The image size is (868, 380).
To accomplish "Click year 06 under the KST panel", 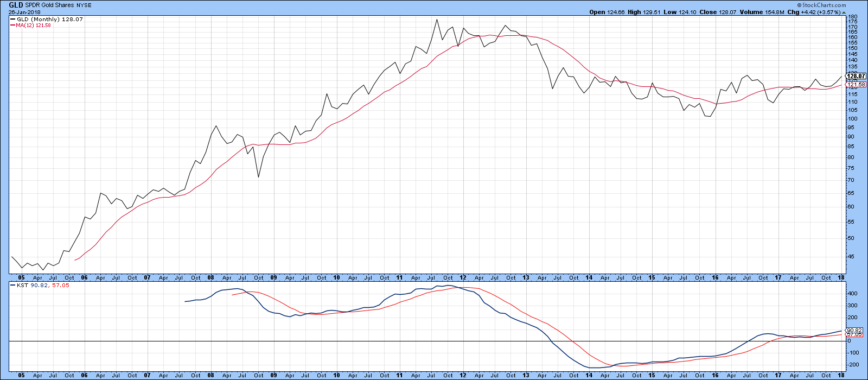I will 84,376.
